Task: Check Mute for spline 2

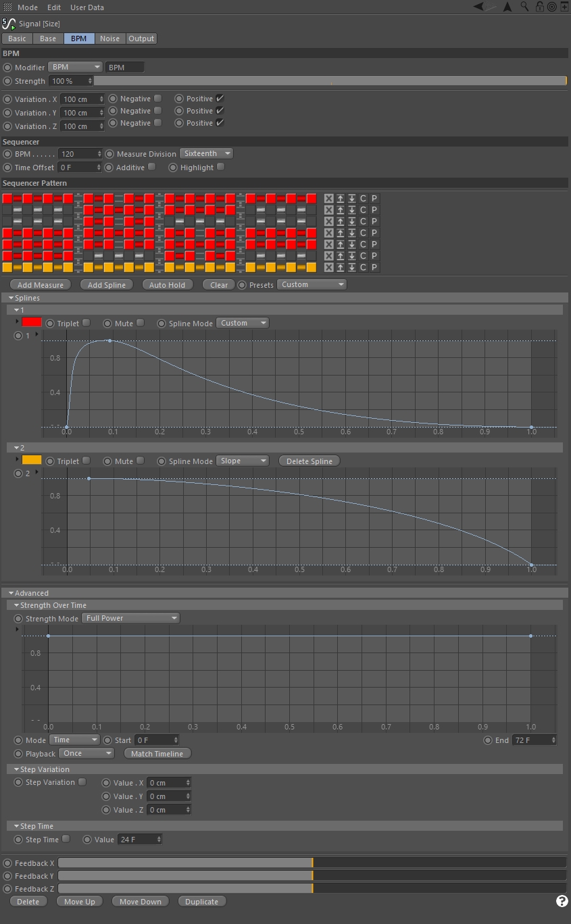Action: pos(140,461)
